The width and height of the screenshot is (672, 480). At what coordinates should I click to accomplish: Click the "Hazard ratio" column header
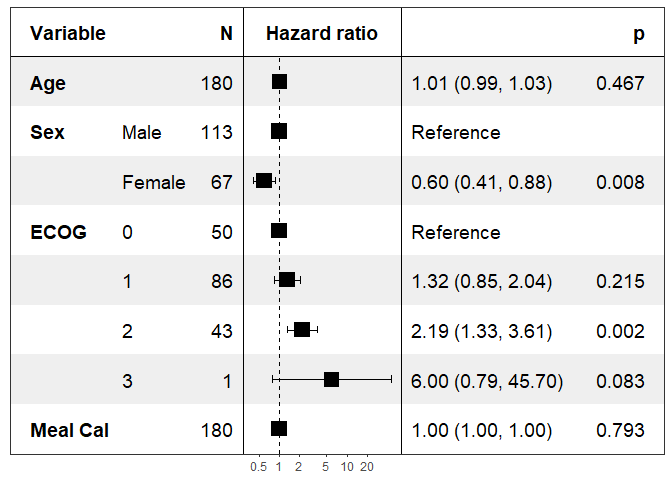[x=322, y=34]
